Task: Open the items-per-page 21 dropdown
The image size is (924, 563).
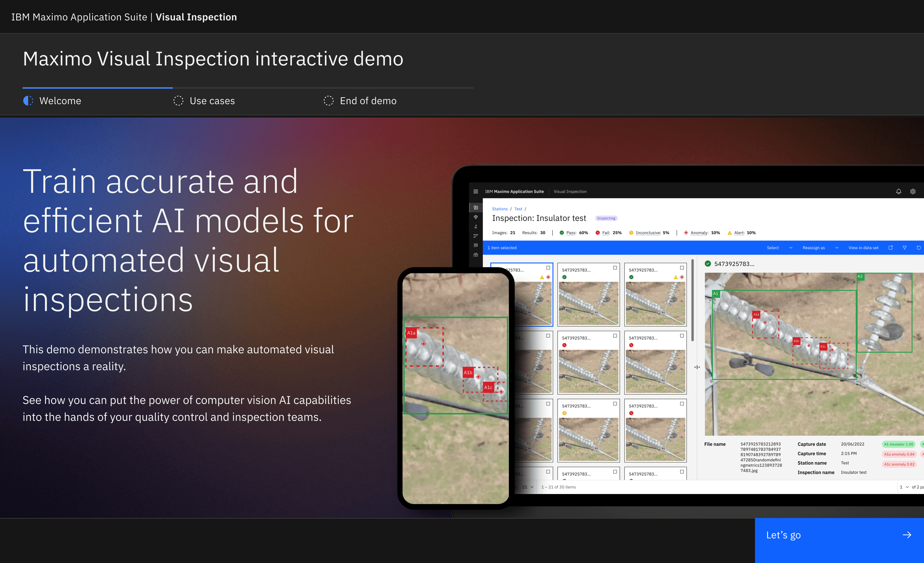Action: [528, 487]
